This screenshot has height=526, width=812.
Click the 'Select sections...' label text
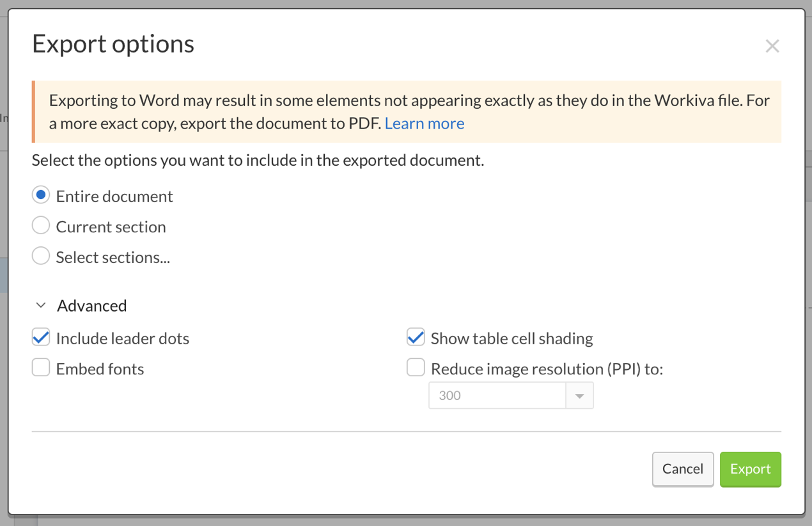[113, 257]
